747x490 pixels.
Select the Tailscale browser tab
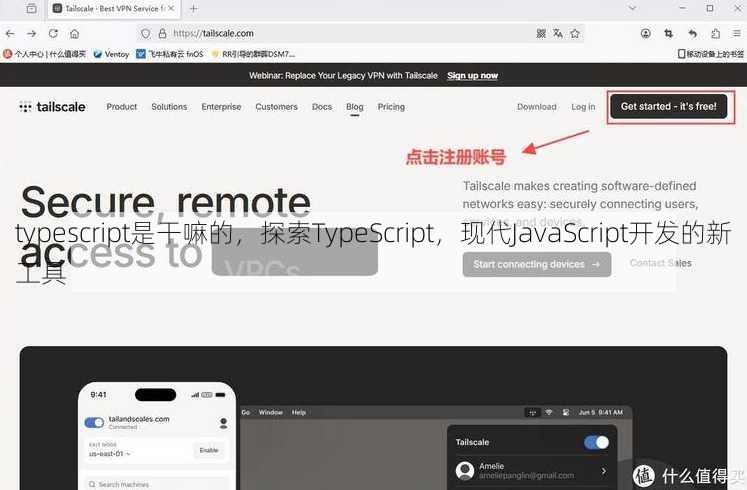(x=113, y=9)
